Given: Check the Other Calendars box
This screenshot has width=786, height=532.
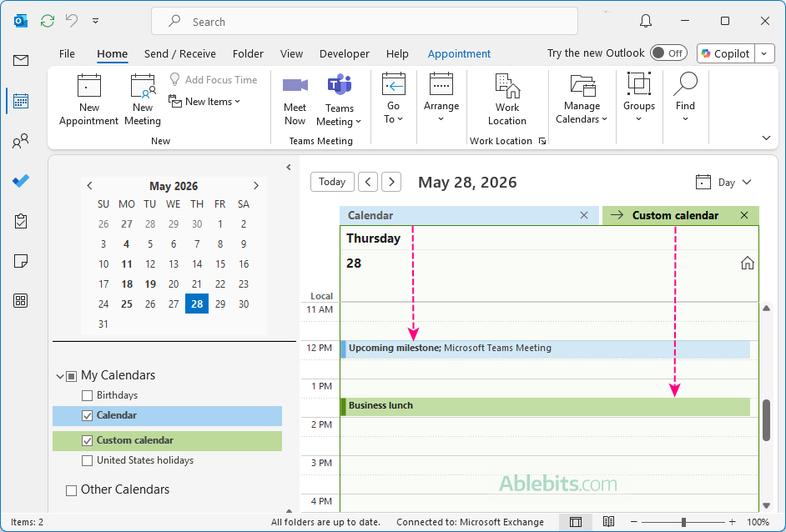Looking at the screenshot, I should click(71, 490).
